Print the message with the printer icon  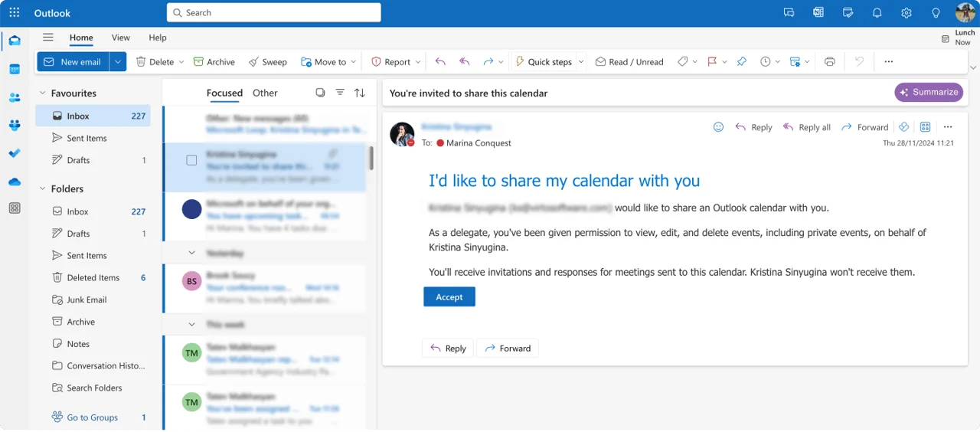point(829,62)
